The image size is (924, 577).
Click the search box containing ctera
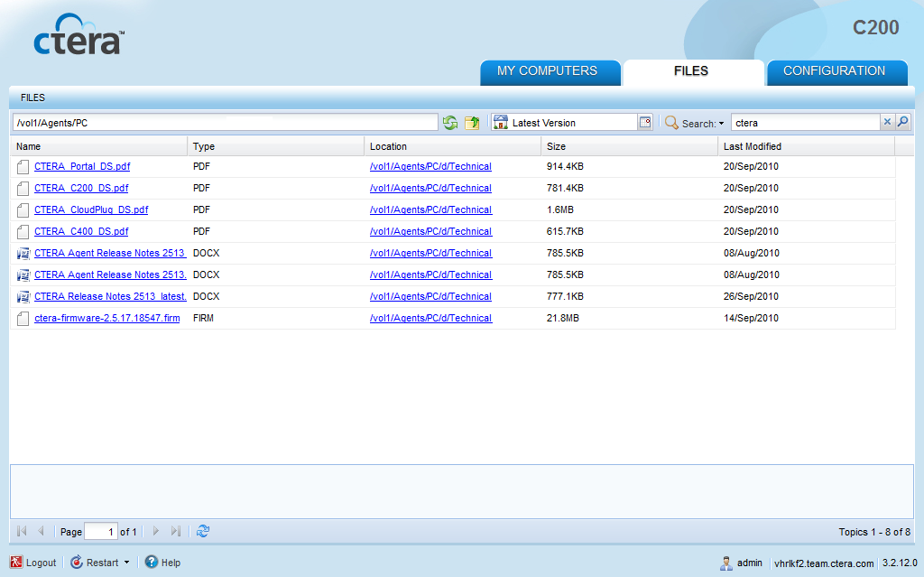tap(806, 122)
